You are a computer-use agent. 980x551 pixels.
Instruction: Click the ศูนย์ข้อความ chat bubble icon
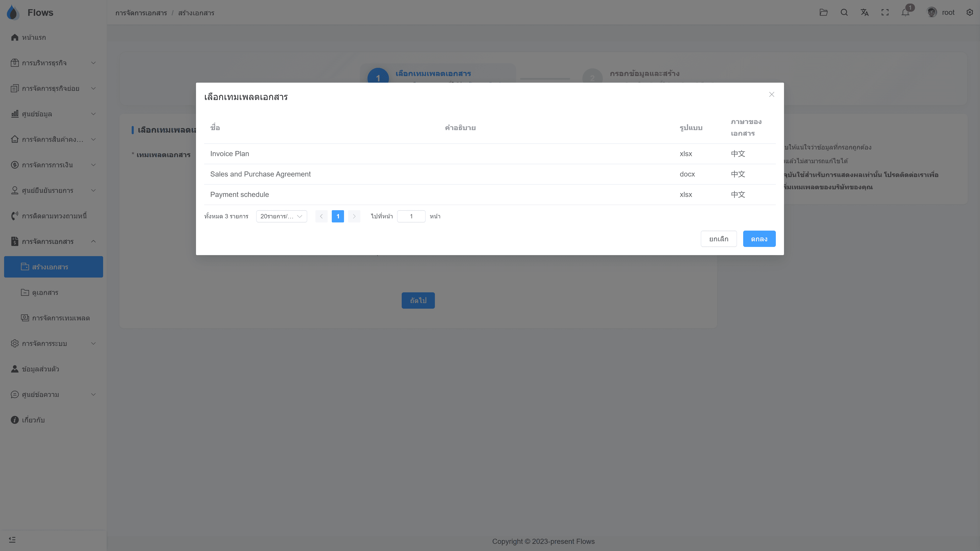coord(15,394)
